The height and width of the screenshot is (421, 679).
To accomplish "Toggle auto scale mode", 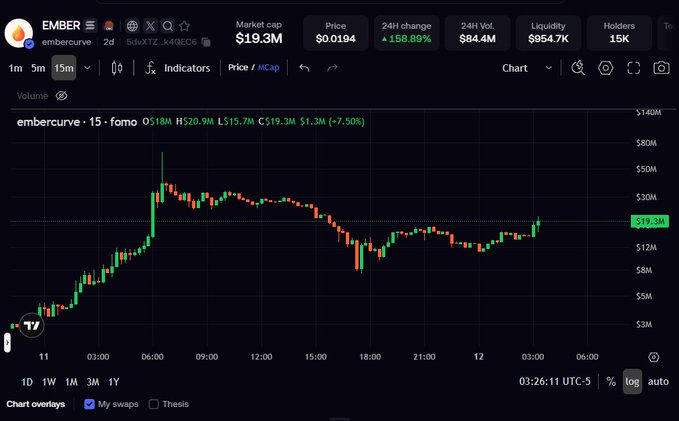I will click(x=658, y=382).
